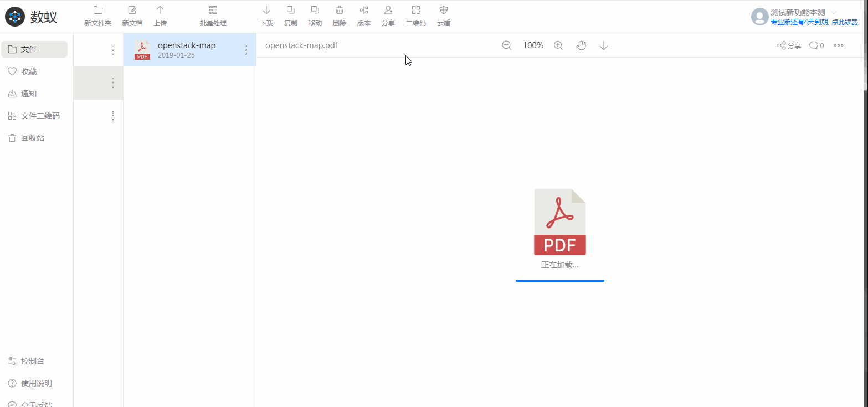Viewport: 868px width, 407px height.
Task: Open 收藏 favorites in sidebar
Action: [x=34, y=71]
